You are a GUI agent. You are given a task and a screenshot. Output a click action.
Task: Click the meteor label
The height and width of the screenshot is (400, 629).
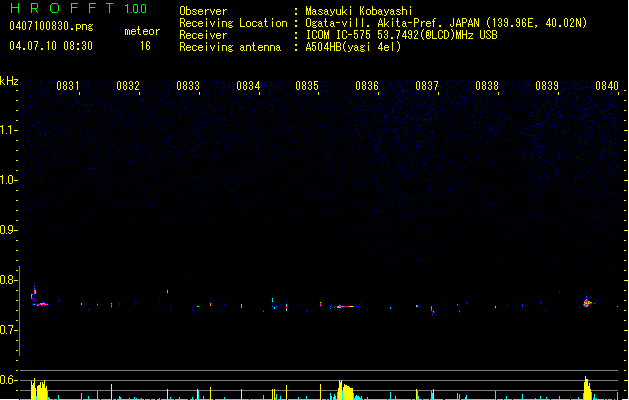coord(142,31)
